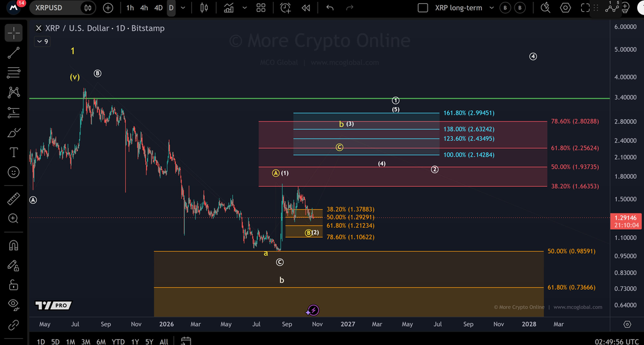Switch to the 1h timeframe

pos(130,8)
